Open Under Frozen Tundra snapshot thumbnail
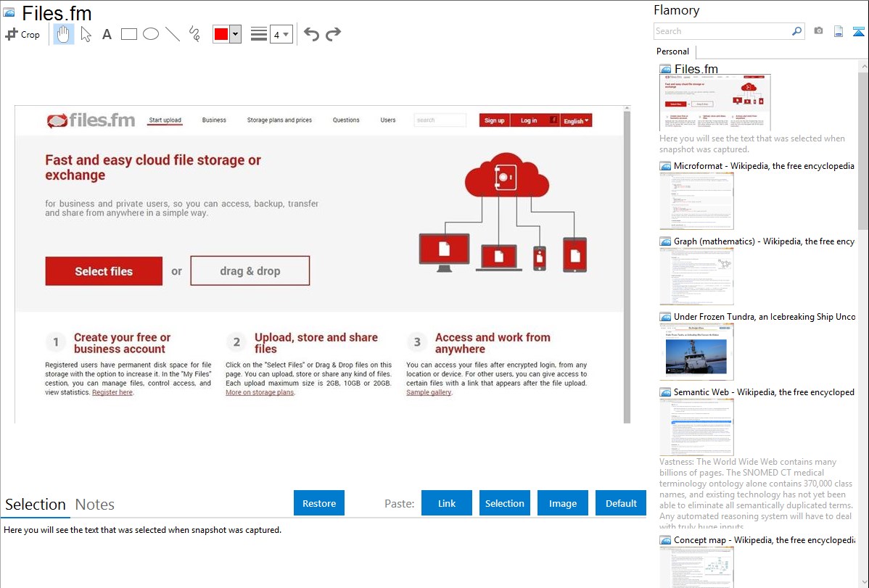This screenshot has height=588, width=869. 696,352
